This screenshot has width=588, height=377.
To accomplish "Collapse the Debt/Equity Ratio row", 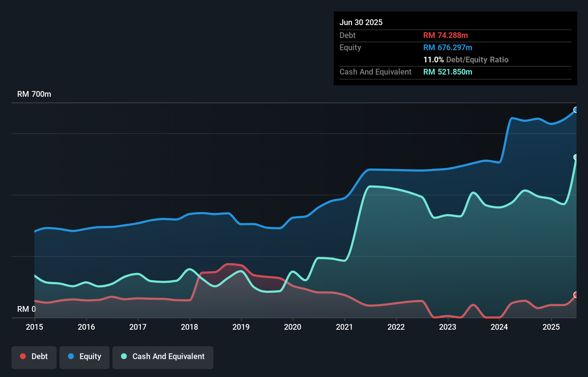I will (x=466, y=60).
